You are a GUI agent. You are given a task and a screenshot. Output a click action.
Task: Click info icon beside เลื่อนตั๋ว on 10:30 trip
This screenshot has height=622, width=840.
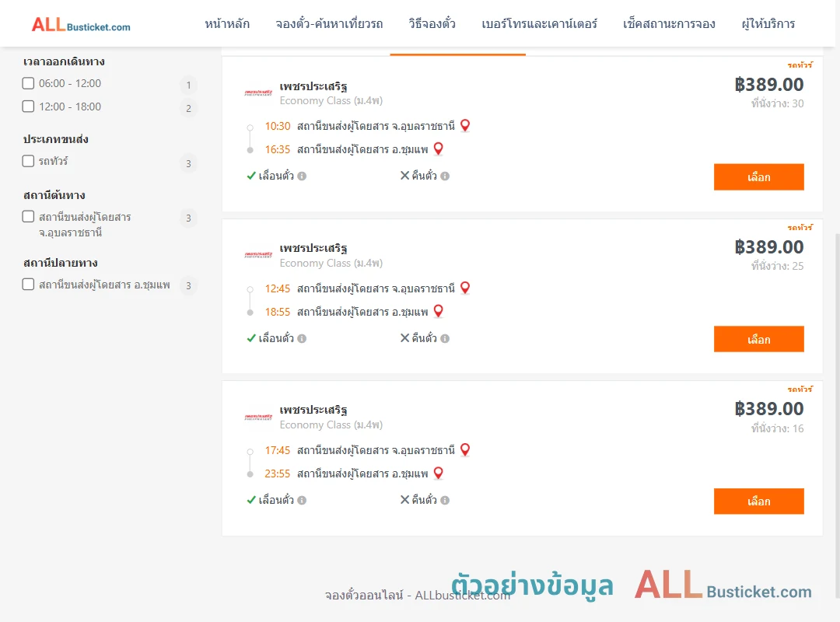click(x=302, y=176)
